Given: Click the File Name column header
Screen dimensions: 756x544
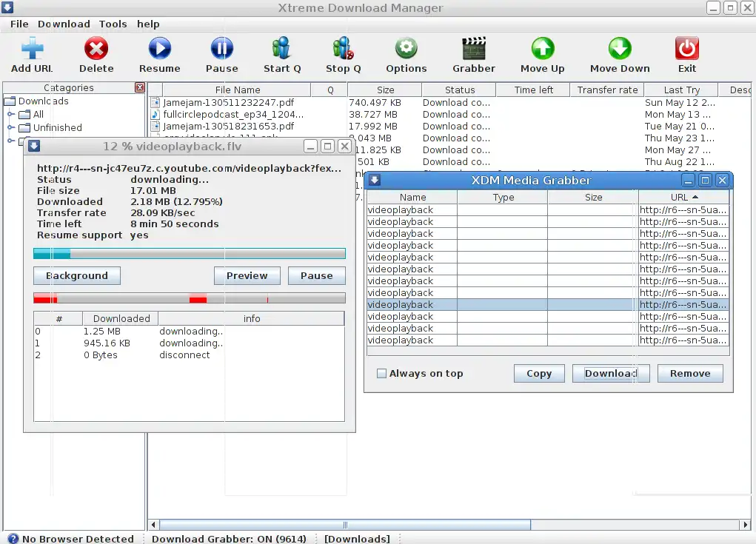Looking at the screenshot, I should [237, 90].
